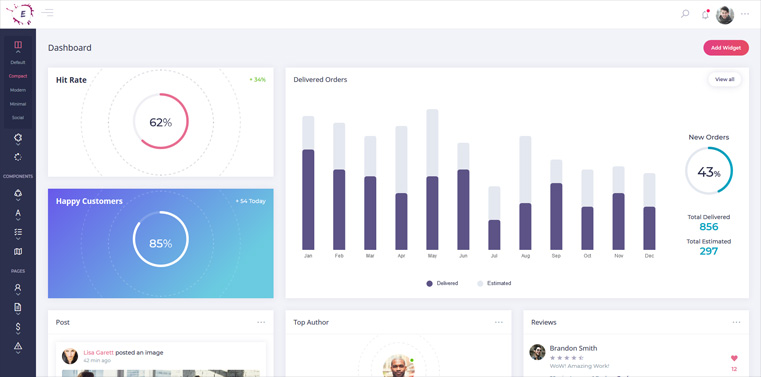The image size is (761, 377).
Task: Click the Add Widget button
Action: click(726, 48)
